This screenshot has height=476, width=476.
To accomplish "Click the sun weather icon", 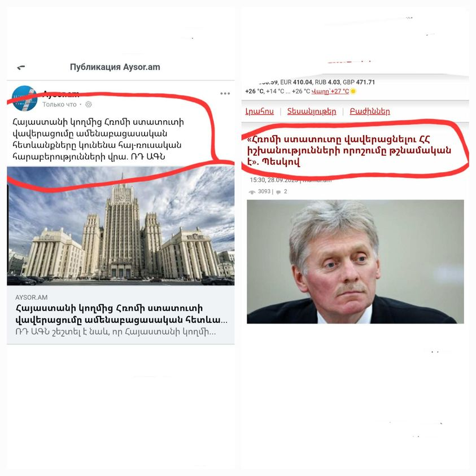I will click(353, 91).
